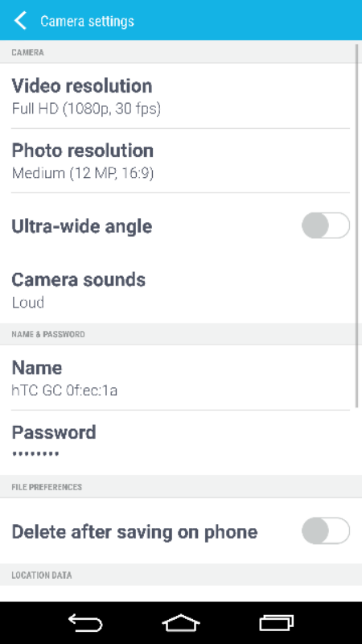The image size is (362, 644).
Task: Turn on Delete after saving on phone
Action: click(x=326, y=530)
